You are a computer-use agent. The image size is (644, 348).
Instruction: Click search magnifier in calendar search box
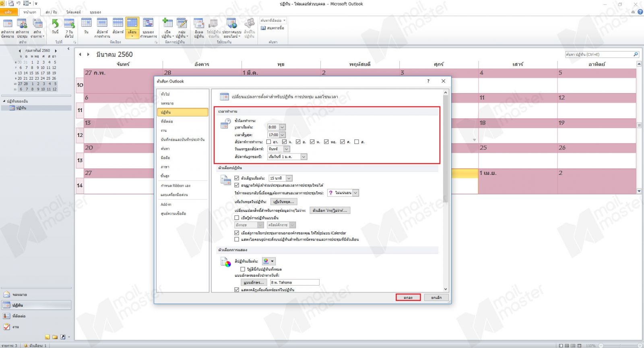[636, 54]
